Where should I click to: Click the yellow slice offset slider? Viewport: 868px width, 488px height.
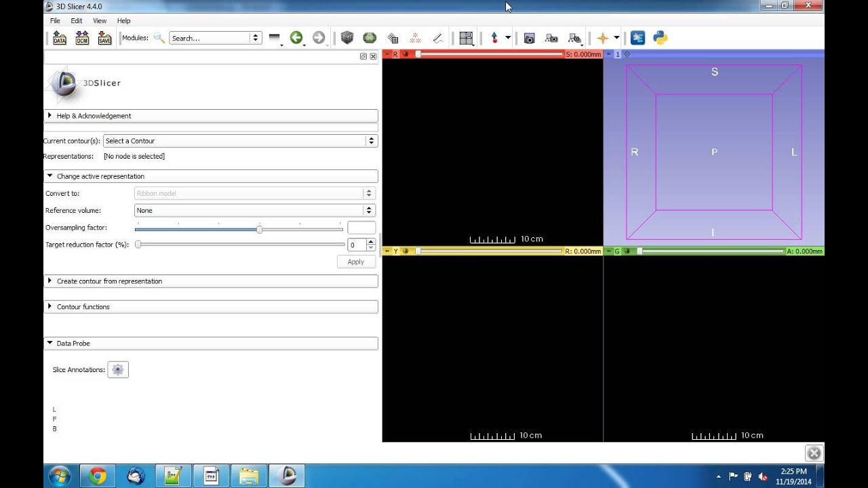click(x=489, y=251)
